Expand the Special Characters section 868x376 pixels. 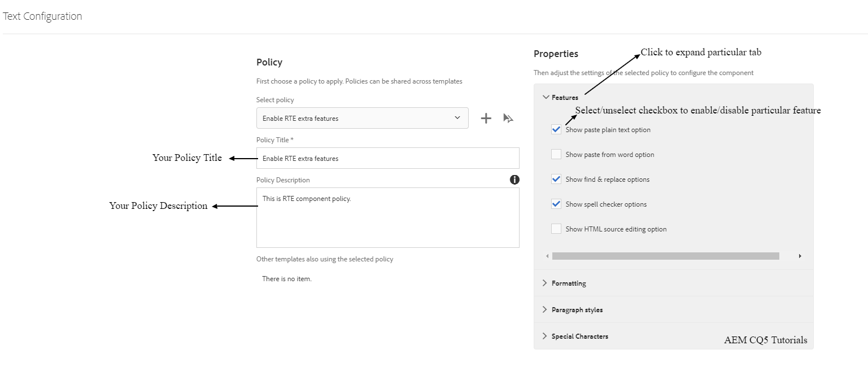[x=579, y=336]
